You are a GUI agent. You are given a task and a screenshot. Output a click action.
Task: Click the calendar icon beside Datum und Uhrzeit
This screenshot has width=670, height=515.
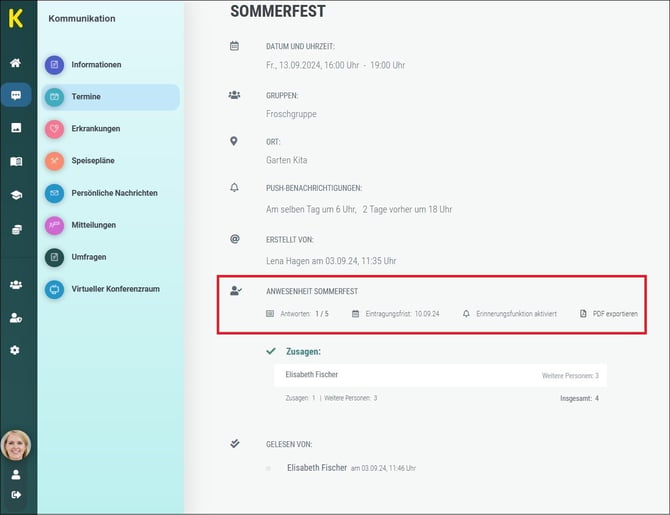234,46
